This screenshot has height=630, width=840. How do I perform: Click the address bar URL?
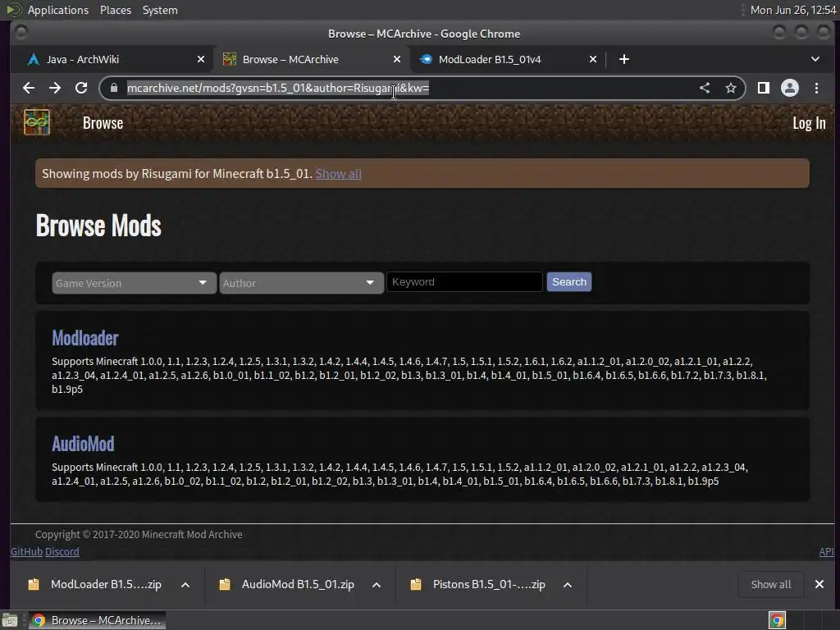pos(278,88)
